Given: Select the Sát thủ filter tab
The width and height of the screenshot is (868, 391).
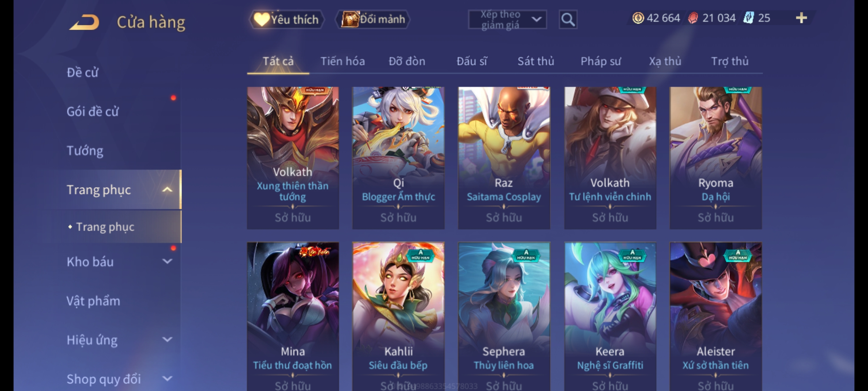Looking at the screenshot, I should (x=536, y=61).
